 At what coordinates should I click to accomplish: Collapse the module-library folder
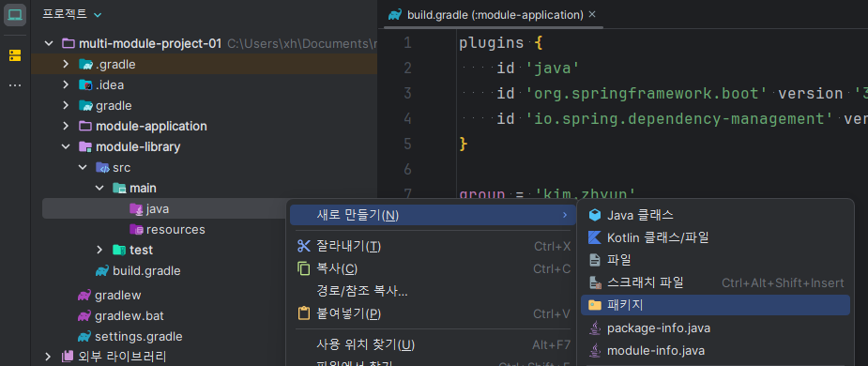(x=66, y=146)
